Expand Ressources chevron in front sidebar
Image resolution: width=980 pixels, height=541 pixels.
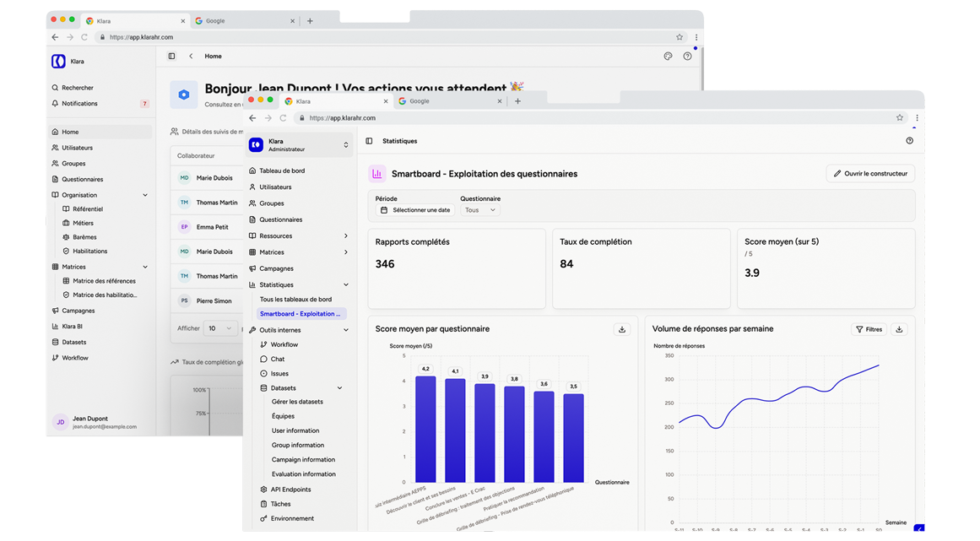pos(345,236)
